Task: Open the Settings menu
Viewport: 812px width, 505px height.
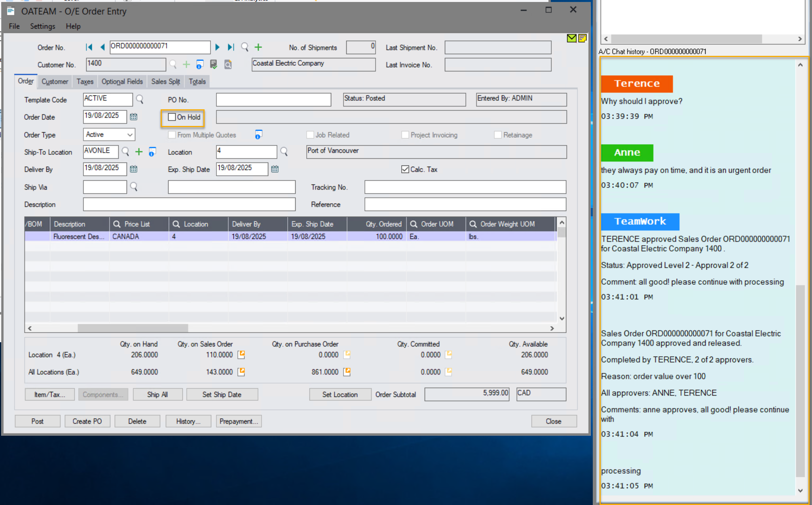Action: [42, 26]
